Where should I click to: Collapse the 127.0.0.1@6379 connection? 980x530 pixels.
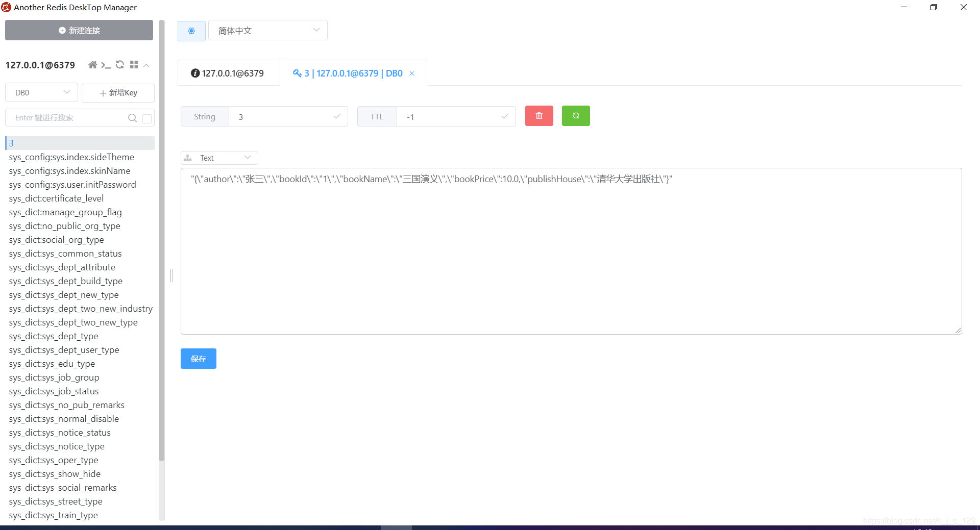[146, 65]
